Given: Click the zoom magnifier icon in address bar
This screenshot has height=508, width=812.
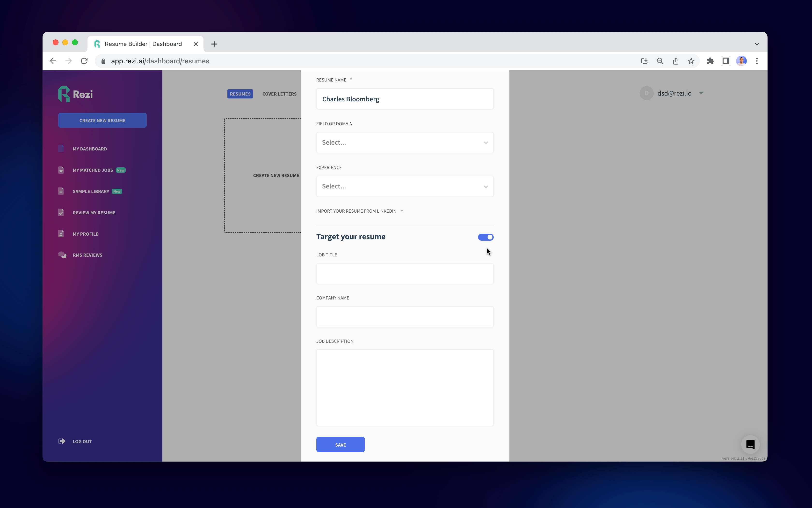Looking at the screenshot, I should [x=660, y=61].
